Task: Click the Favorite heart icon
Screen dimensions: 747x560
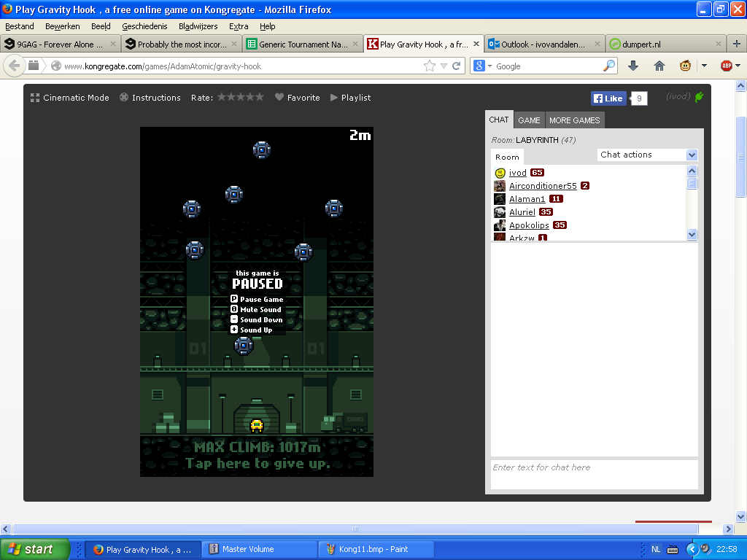Action: coord(279,97)
